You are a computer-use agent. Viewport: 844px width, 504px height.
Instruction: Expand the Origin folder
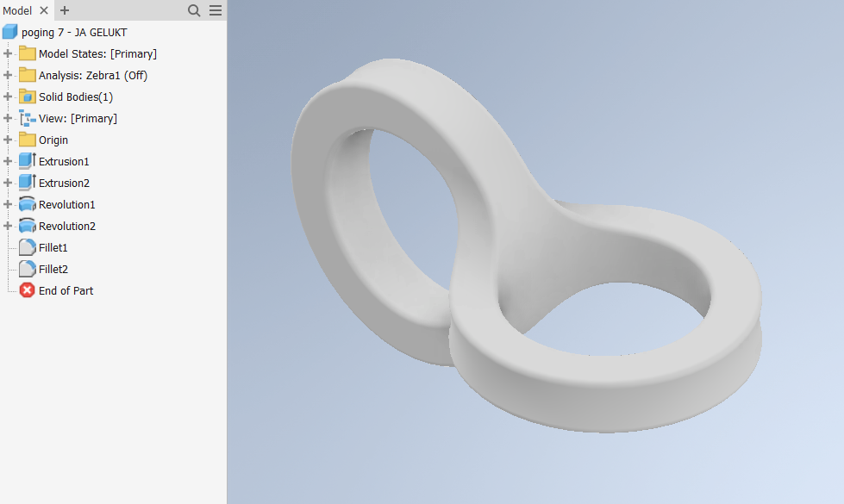[x=8, y=140]
